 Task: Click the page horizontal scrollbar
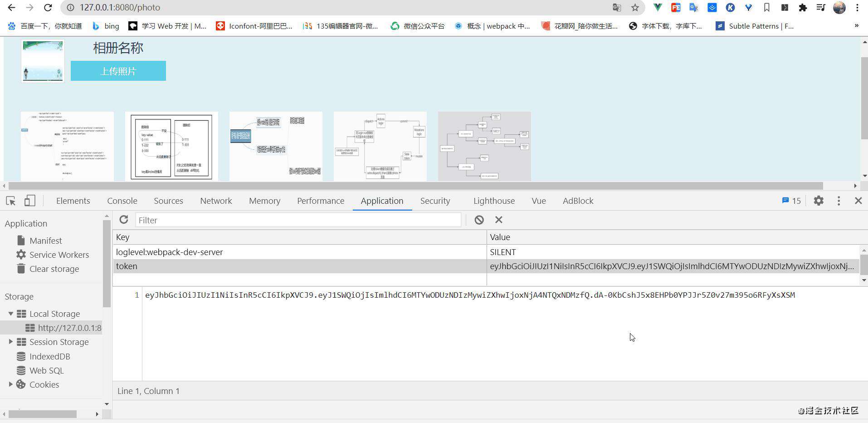[415, 186]
